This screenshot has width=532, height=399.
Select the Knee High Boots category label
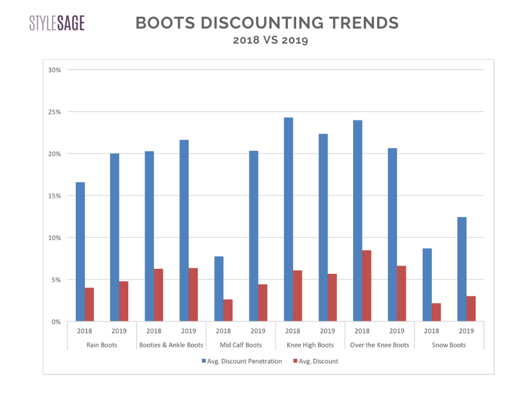coord(310,345)
